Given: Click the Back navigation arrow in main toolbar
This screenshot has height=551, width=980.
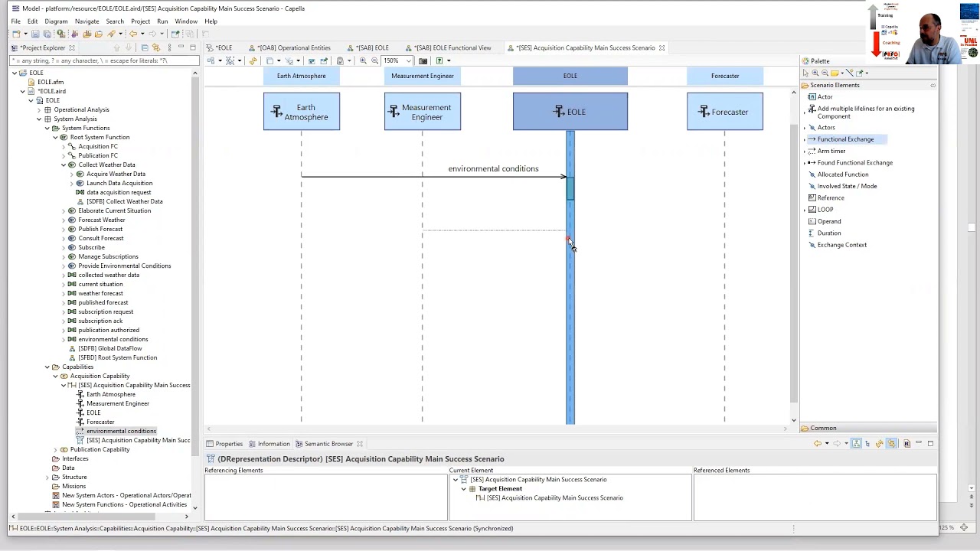Looking at the screenshot, I should 133,34.
